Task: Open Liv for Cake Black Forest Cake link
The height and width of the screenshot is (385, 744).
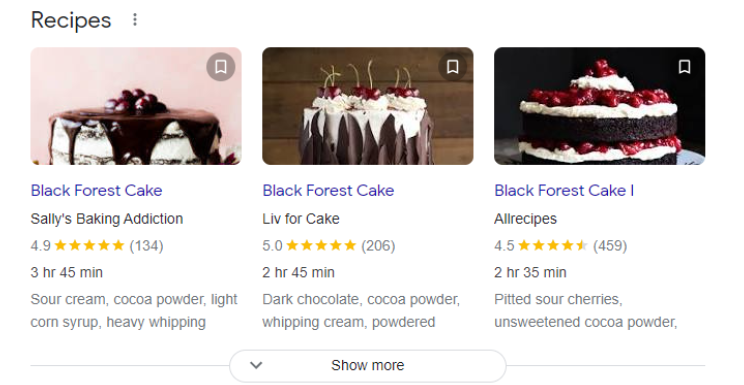Action: coord(328,191)
